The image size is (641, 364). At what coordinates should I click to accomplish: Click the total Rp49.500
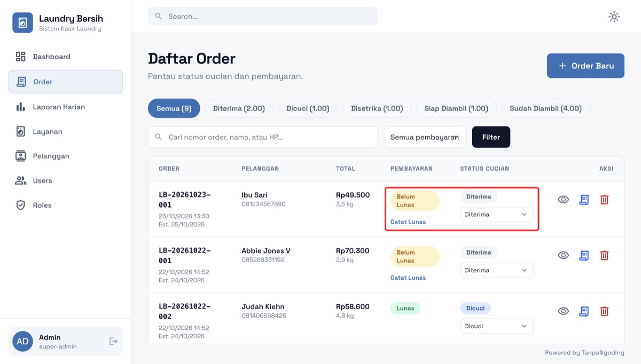[353, 195]
